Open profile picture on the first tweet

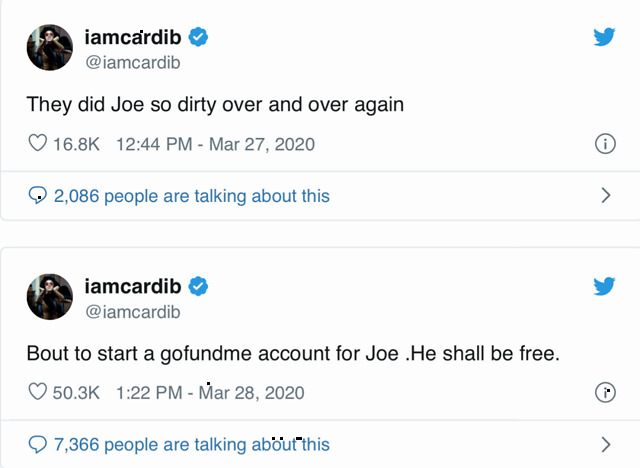49,48
